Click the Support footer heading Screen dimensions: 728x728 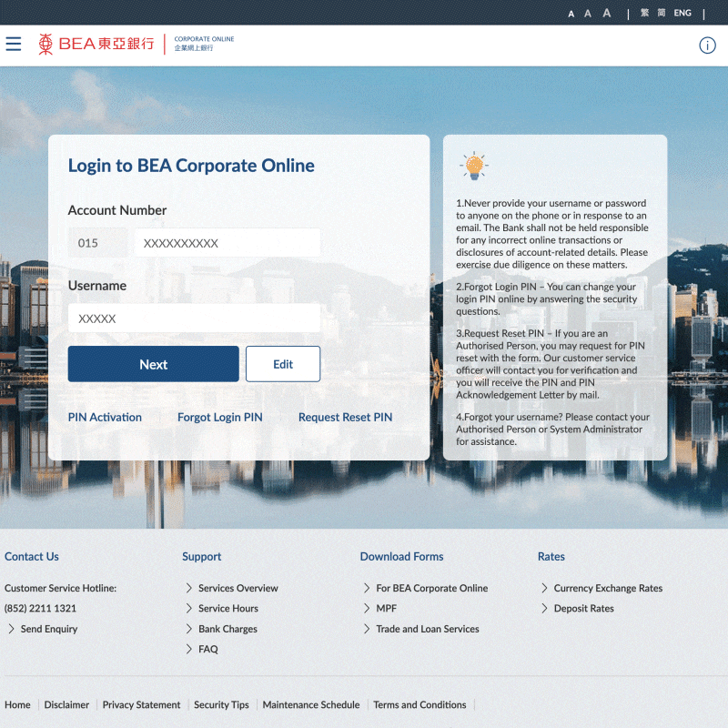tap(201, 557)
